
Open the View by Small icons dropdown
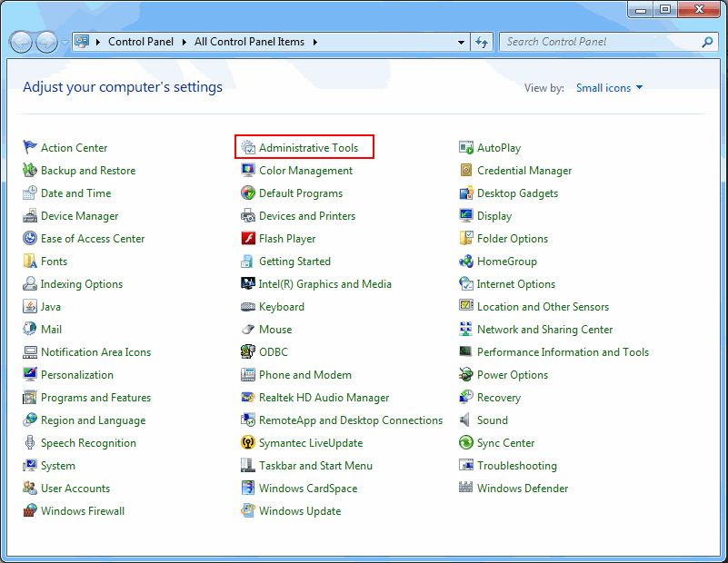click(609, 88)
